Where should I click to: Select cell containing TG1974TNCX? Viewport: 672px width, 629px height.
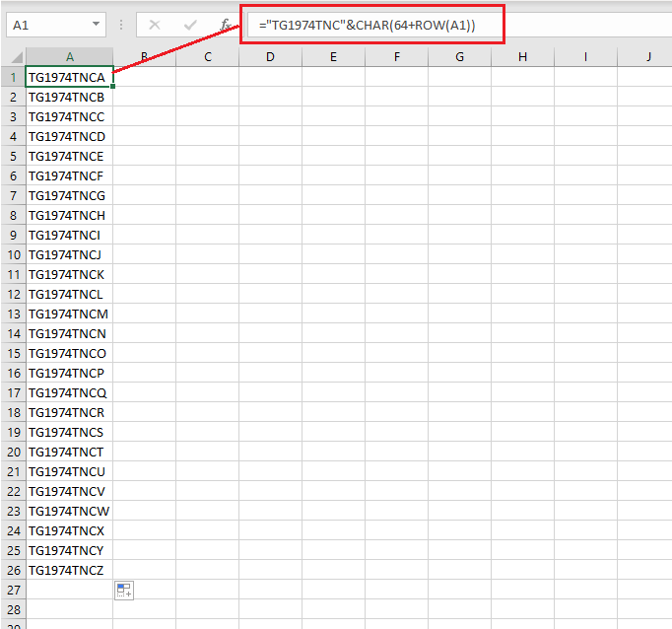(x=69, y=530)
